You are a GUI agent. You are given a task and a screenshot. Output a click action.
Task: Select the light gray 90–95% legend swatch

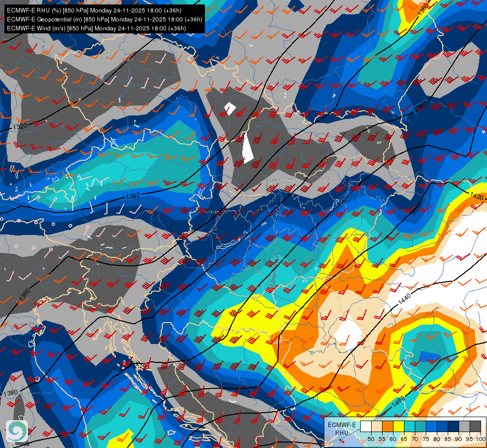pos(464,427)
